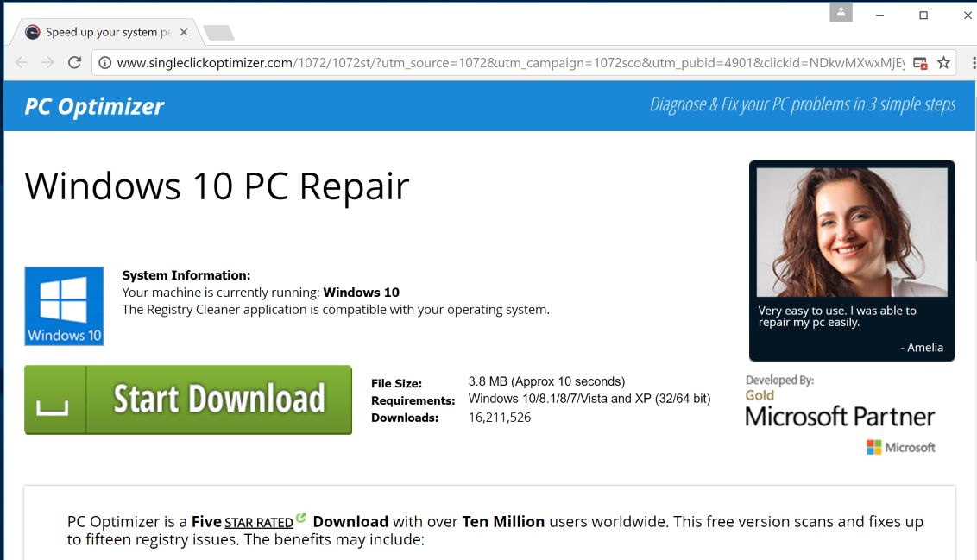The width and height of the screenshot is (977, 560).
Task: Open the Chrome user profile button
Action: coord(841,12)
